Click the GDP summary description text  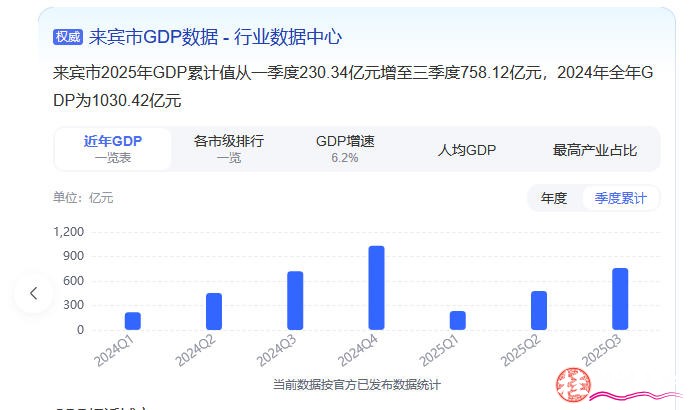tap(350, 86)
